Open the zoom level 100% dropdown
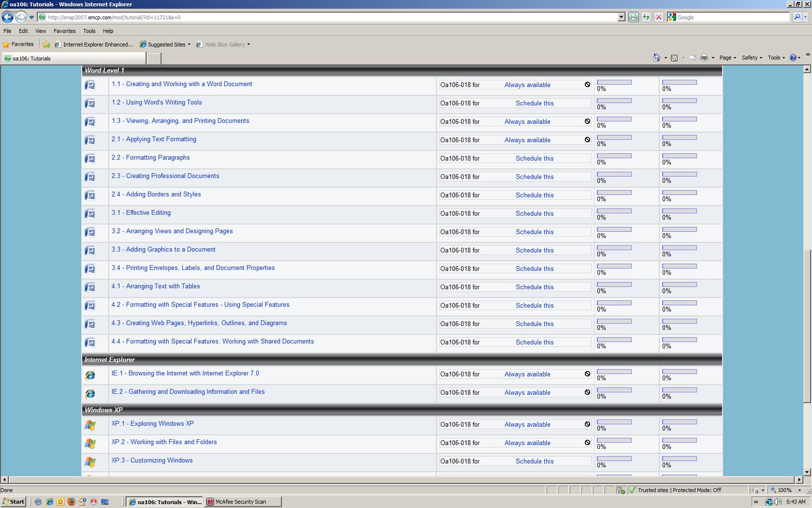Viewport: 812px width, 508px height. 799,490
